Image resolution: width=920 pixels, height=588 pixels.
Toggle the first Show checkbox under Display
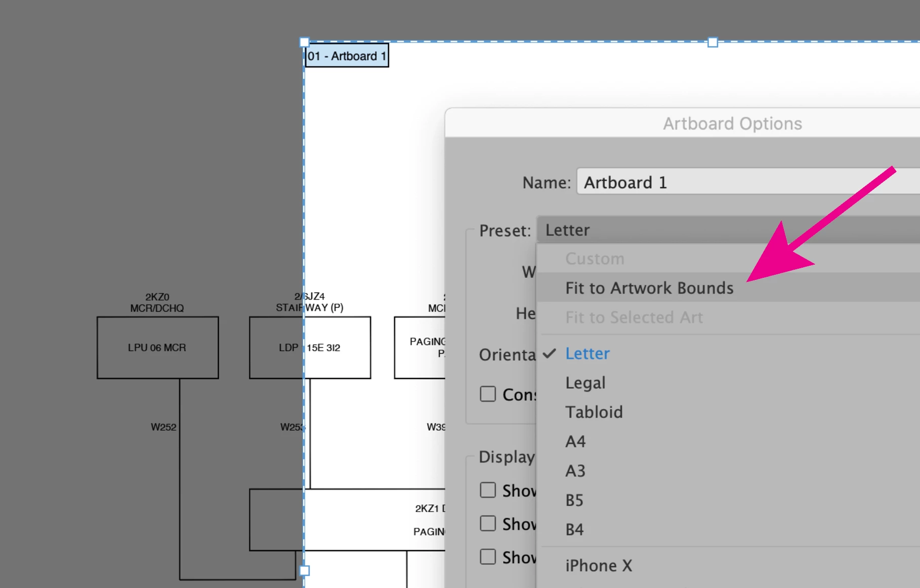(488, 490)
